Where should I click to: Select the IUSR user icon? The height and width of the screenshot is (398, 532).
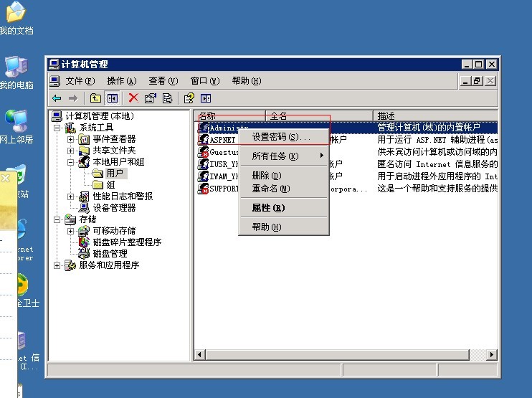(x=204, y=164)
